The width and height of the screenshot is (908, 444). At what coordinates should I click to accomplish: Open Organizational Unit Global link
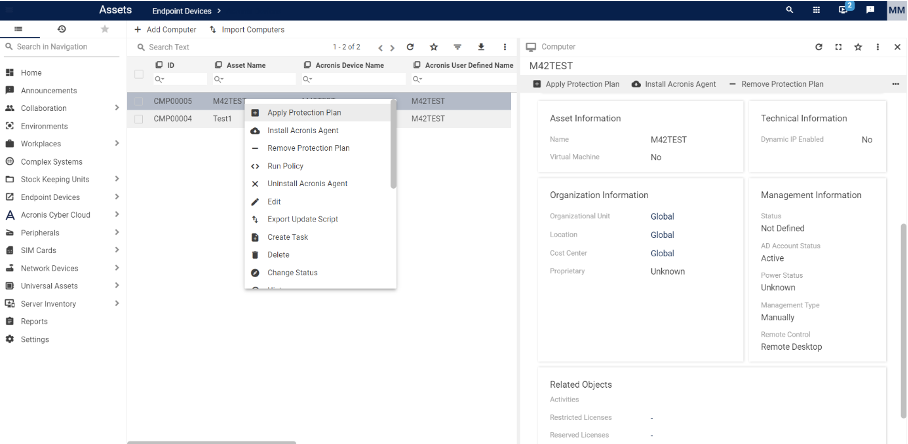click(x=662, y=217)
